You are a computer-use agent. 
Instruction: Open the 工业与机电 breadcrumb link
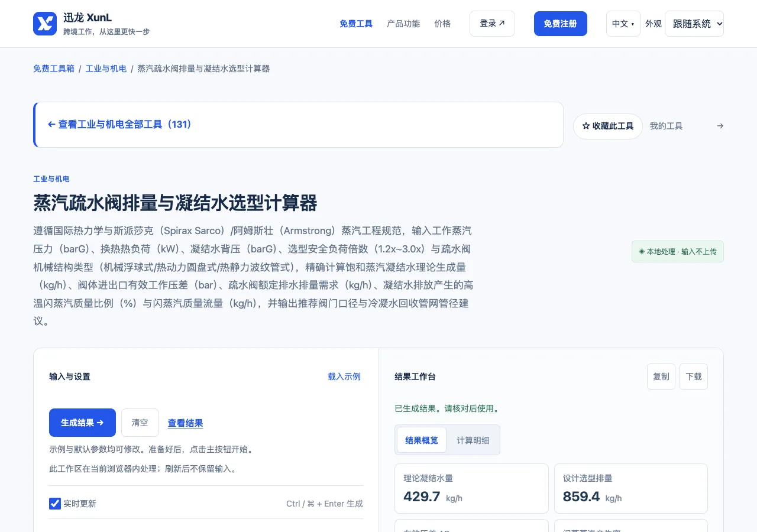pos(106,69)
